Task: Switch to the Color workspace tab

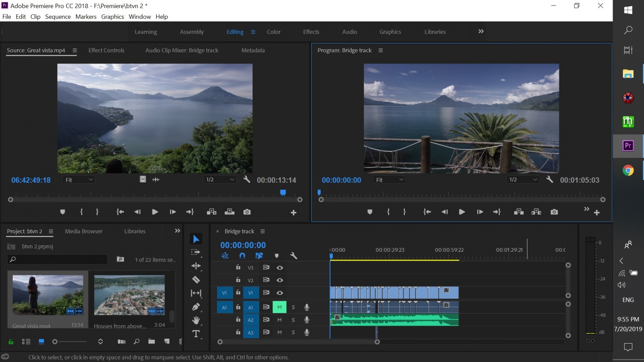Action: click(273, 32)
